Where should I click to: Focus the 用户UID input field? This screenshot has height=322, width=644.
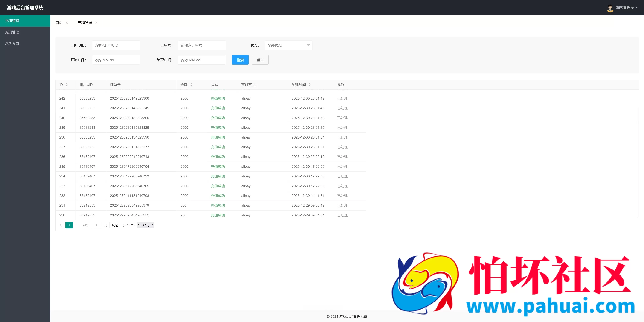click(x=116, y=45)
